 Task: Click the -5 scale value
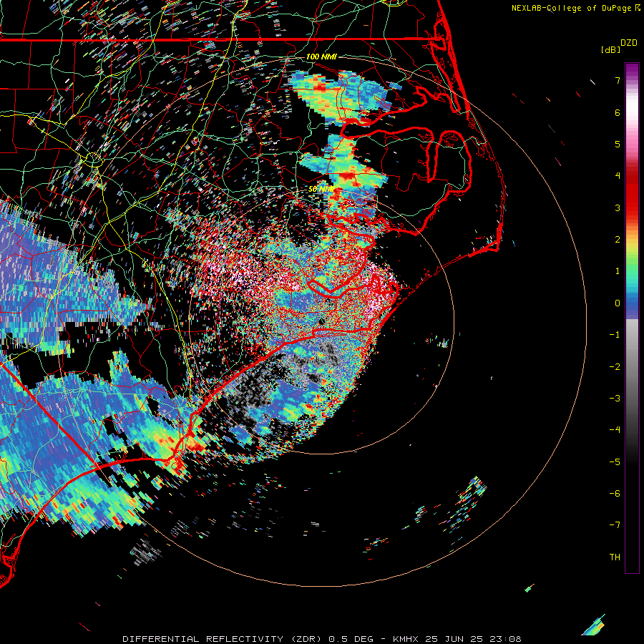click(615, 462)
